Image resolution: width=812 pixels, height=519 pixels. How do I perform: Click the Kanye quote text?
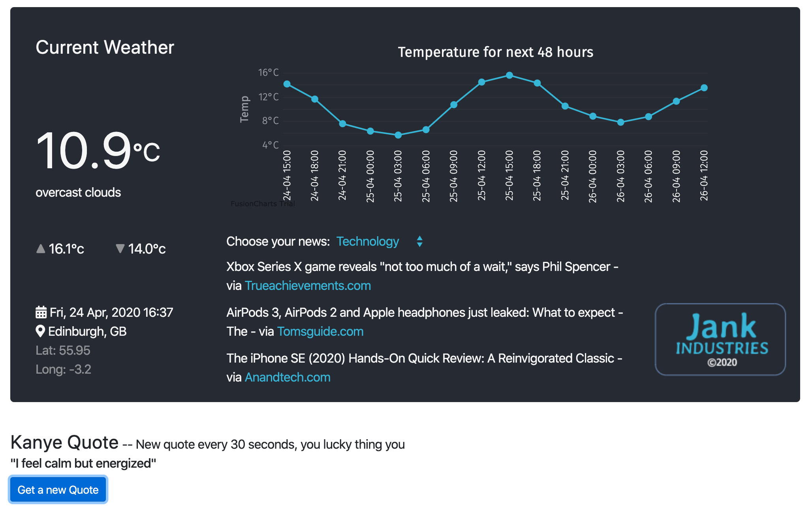83,463
